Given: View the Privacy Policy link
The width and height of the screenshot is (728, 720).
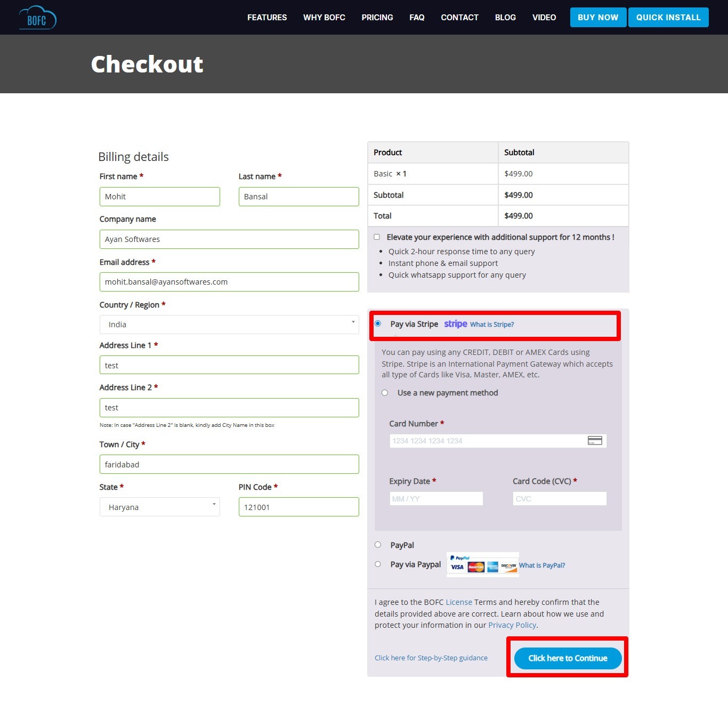Looking at the screenshot, I should [512, 625].
